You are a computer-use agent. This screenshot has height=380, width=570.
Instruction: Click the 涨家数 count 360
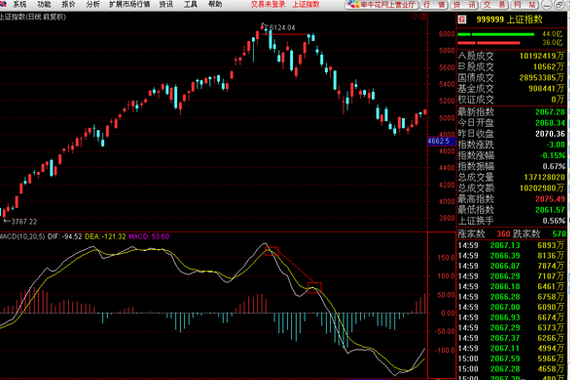click(x=503, y=234)
